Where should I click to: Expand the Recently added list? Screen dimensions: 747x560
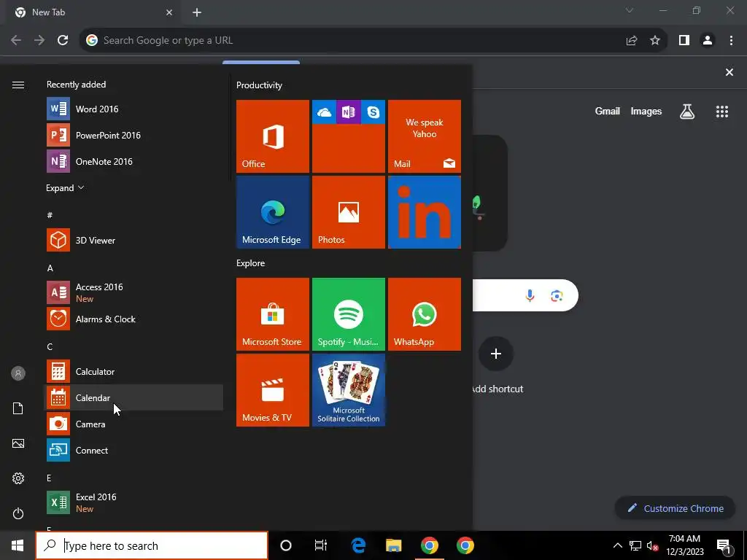[65, 187]
